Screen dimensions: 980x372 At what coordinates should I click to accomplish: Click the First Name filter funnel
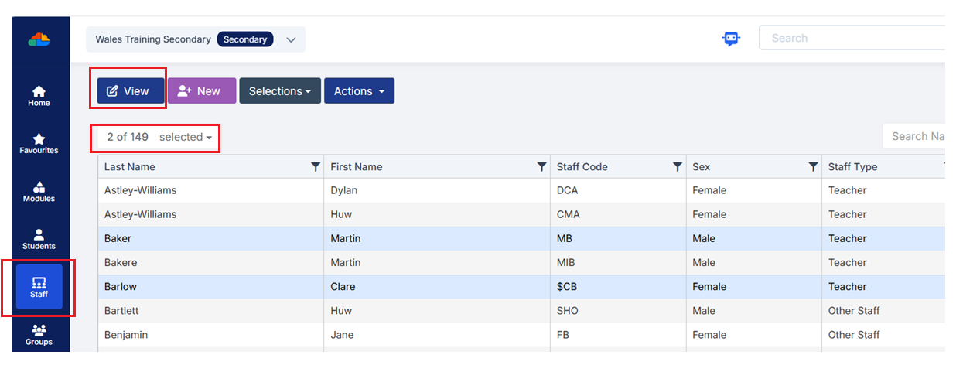tap(541, 167)
